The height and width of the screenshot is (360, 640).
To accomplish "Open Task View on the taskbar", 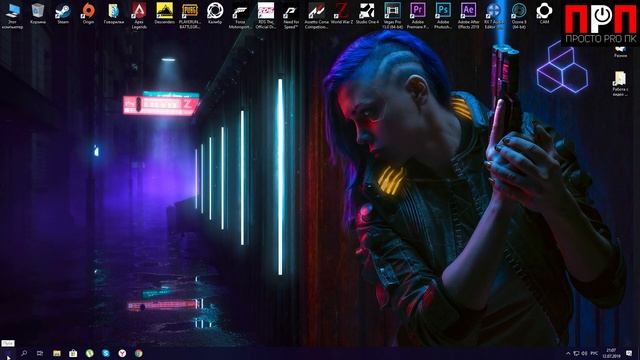I will (x=40, y=353).
